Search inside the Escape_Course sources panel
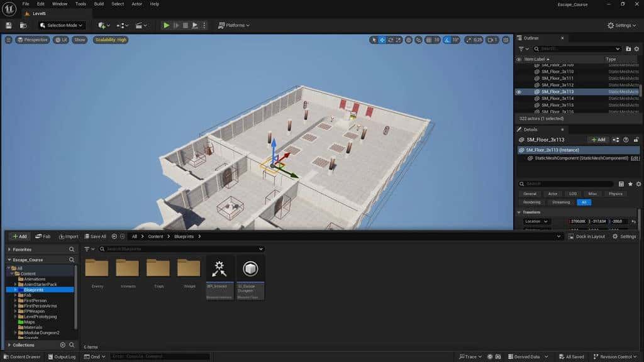 pyautogui.click(x=72, y=260)
